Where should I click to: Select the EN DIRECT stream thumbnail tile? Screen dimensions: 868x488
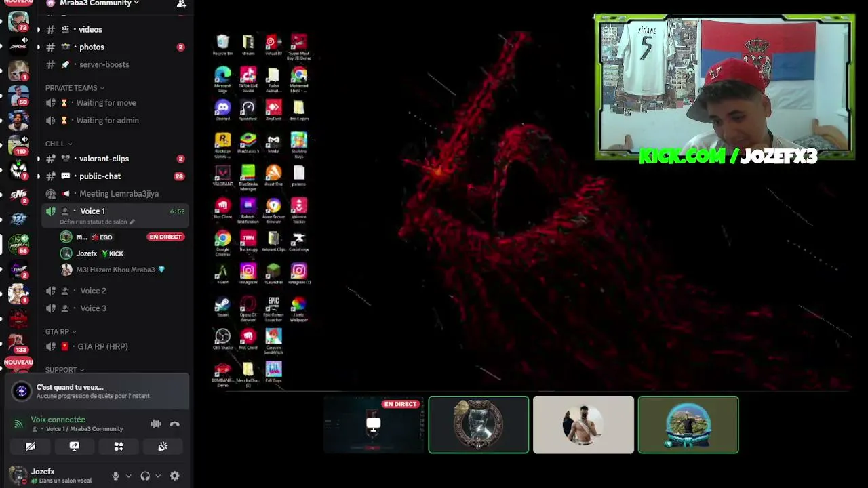374,424
